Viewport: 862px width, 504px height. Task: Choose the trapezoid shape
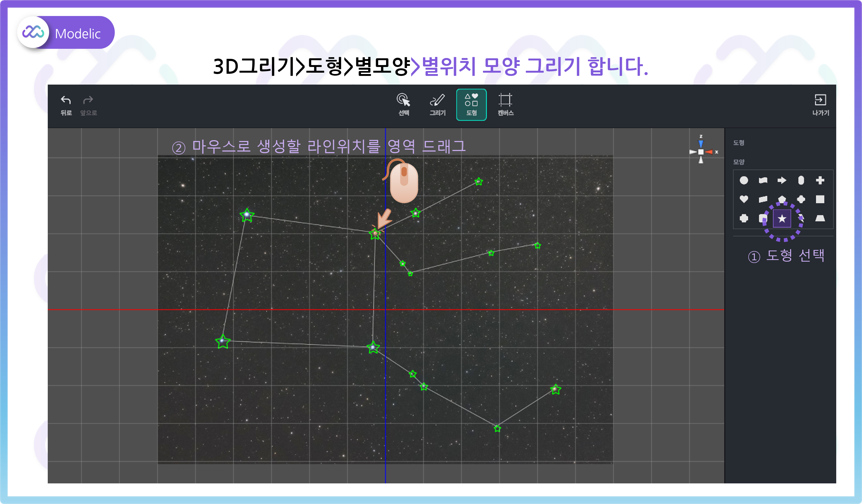820,218
